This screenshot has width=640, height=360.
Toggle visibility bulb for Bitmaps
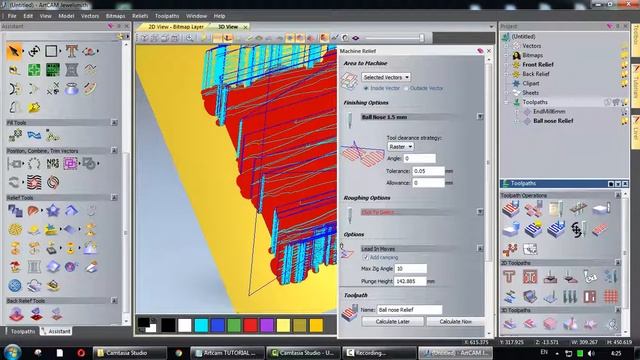(624, 55)
